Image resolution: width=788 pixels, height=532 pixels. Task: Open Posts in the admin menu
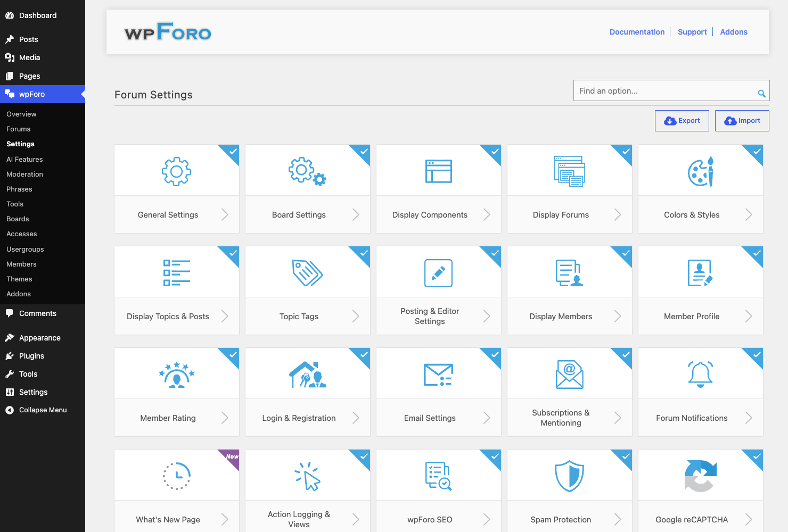pyautogui.click(x=43, y=39)
